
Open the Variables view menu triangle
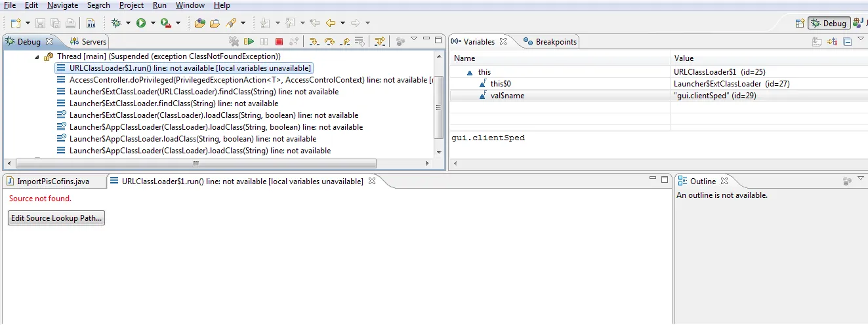[861, 39]
